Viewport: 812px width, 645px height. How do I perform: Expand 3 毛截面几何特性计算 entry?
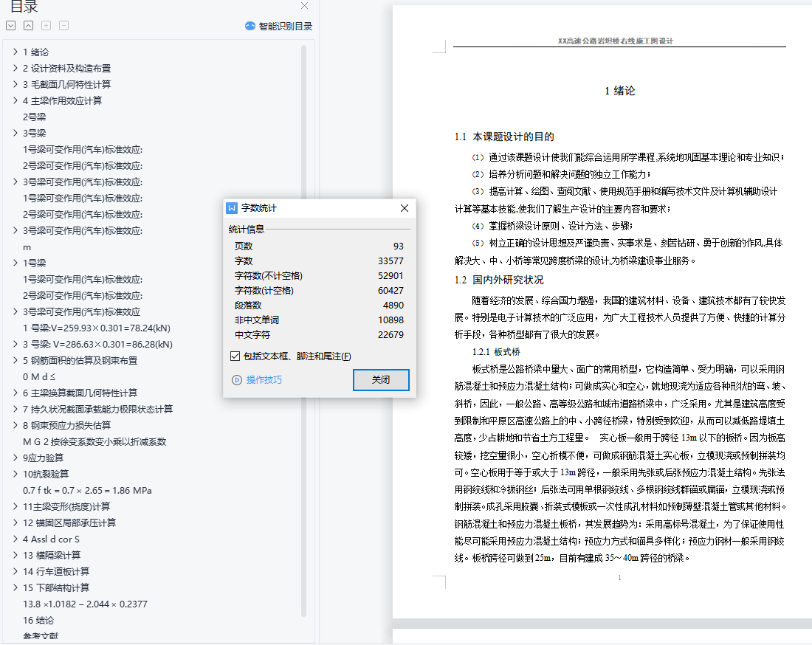pos(16,84)
